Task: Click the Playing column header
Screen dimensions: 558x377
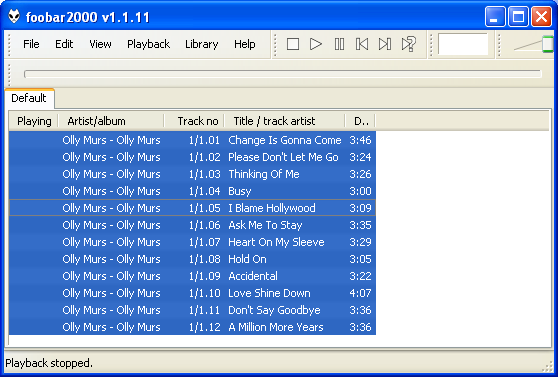Action: (x=34, y=121)
